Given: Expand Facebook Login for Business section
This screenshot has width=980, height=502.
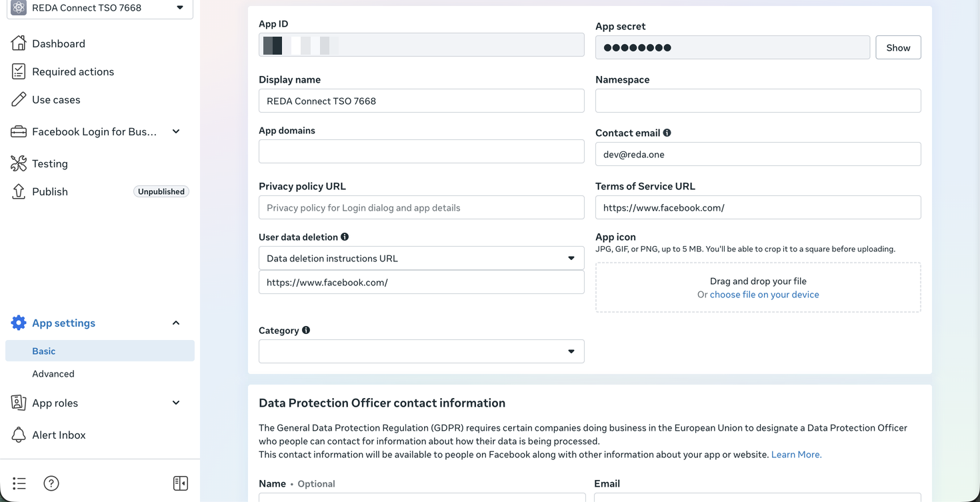Looking at the screenshot, I should click(x=176, y=131).
